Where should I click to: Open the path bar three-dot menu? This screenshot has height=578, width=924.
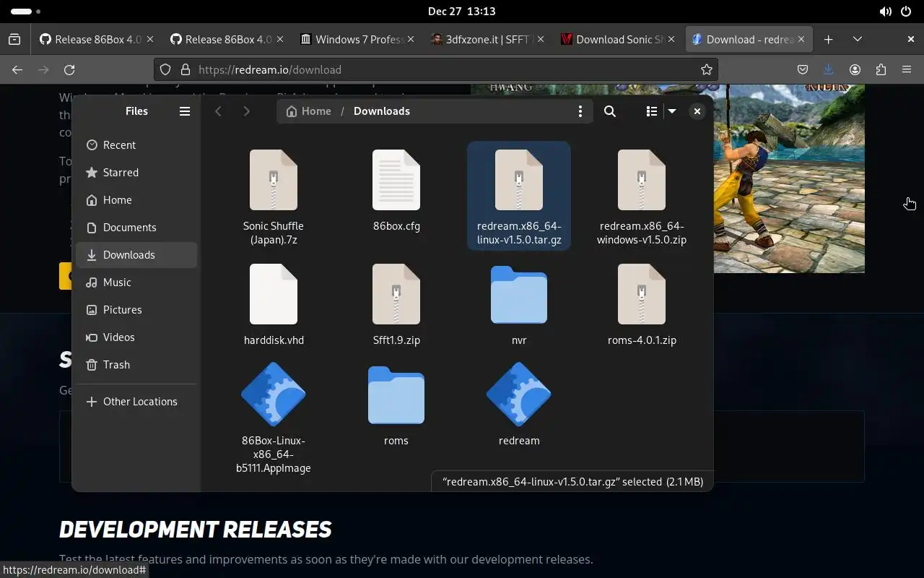[580, 111]
